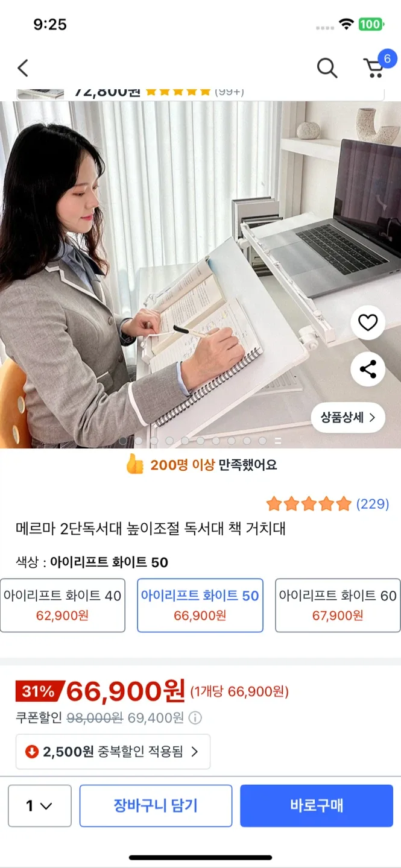Tap info icon next to 69,400원
This screenshot has height=868, width=401.
(195, 718)
